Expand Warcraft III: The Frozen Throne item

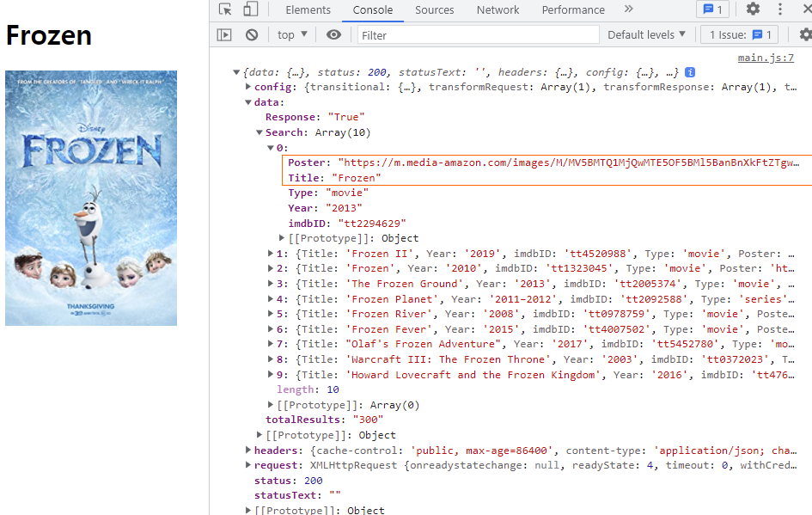271,359
